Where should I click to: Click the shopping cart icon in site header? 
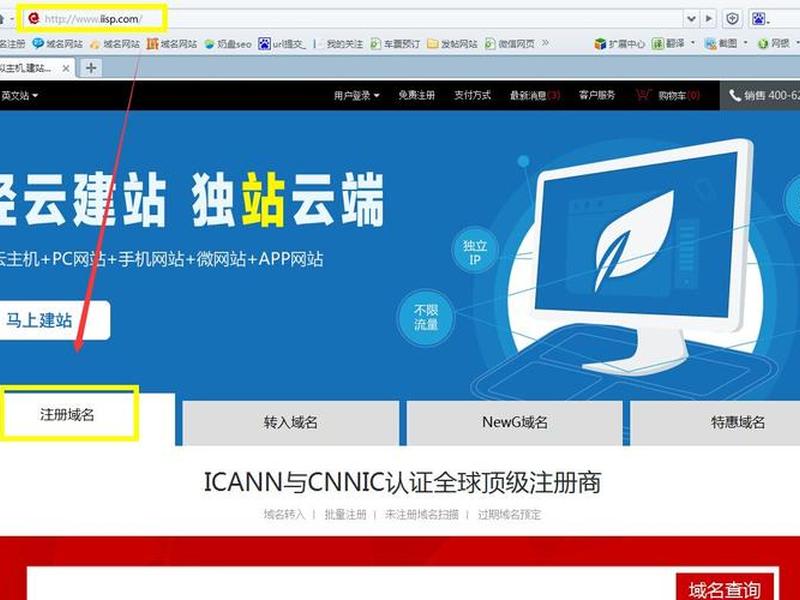(643, 95)
